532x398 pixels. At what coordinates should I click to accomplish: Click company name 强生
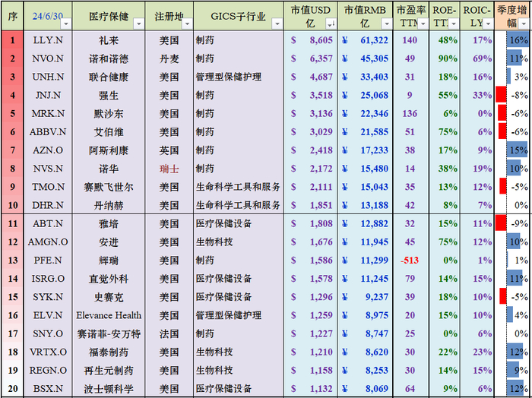click(109, 95)
